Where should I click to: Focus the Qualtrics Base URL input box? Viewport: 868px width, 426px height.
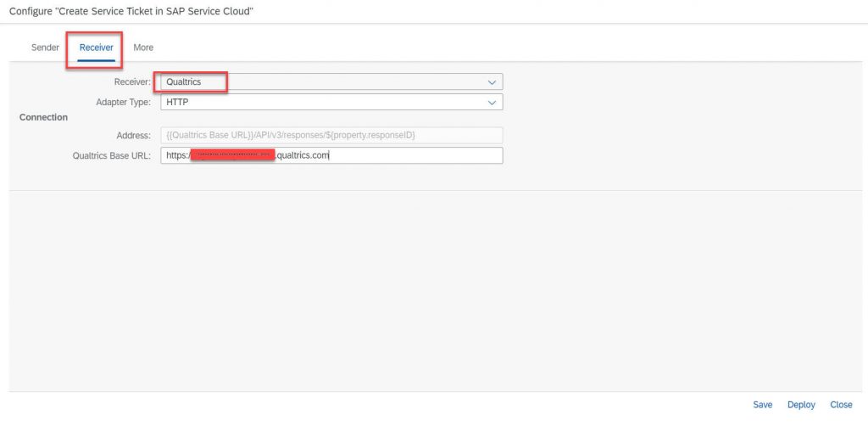(331, 155)
